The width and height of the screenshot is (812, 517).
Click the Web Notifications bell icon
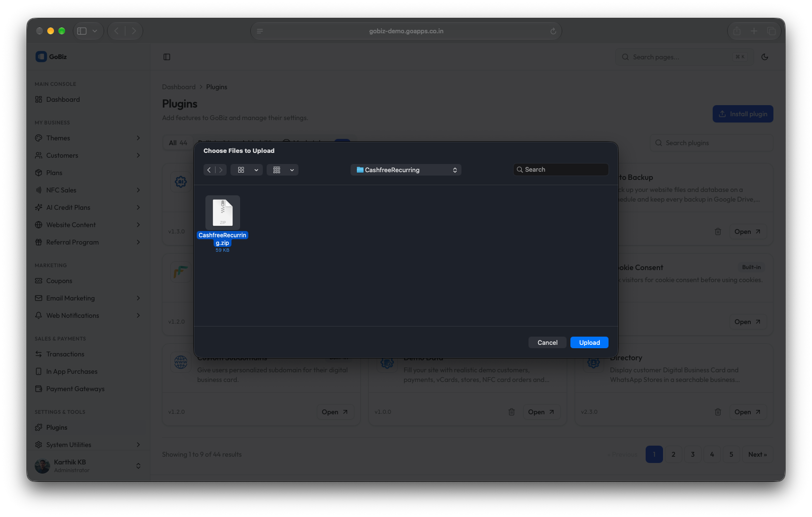(39, 315)
